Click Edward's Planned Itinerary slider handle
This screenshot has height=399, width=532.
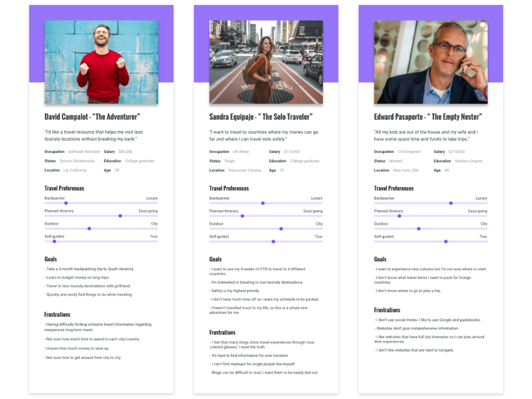click(x=399, y=216)
